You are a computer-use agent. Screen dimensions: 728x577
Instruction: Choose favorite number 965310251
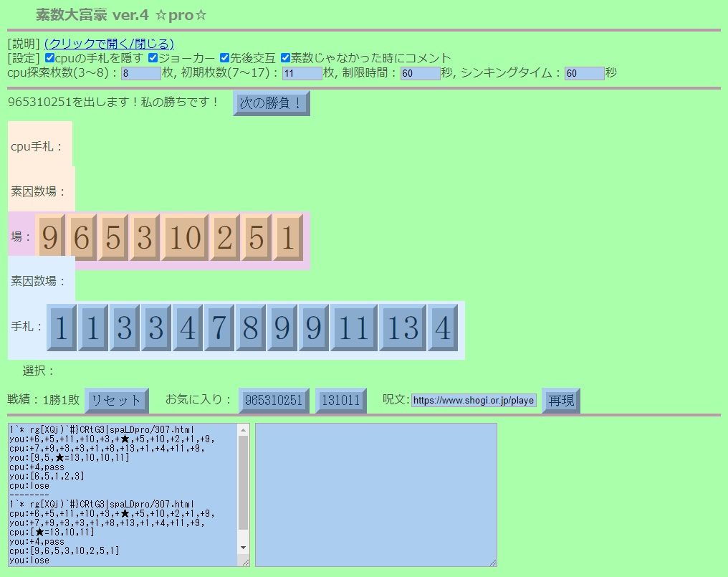tap(274, 401)
